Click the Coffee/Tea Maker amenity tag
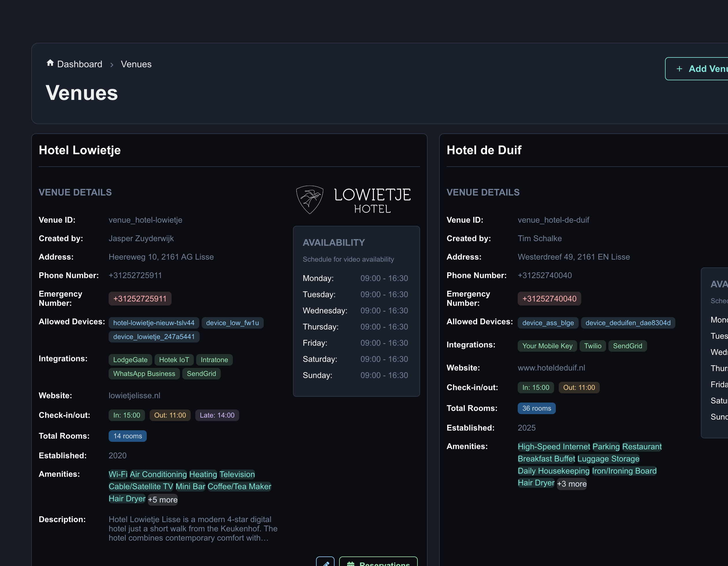728x566 pixels. pyautogui.click(x=239, y=486)
